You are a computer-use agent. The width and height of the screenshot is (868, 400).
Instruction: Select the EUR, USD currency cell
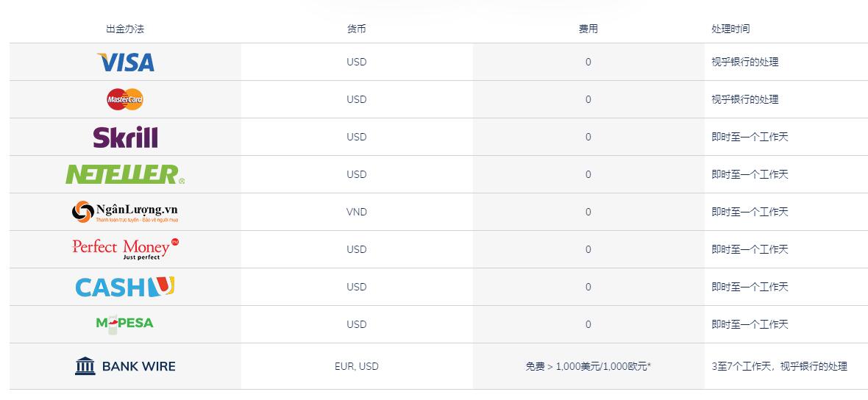tap(357, 366)
